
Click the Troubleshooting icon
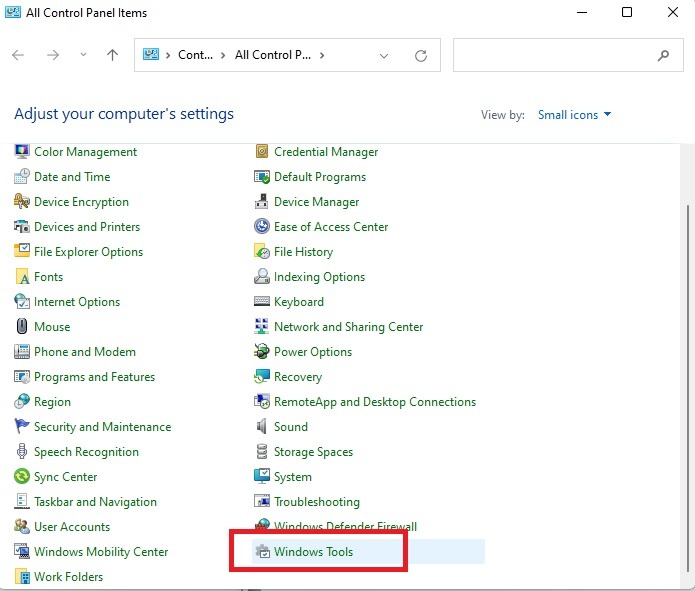point(262,501)
